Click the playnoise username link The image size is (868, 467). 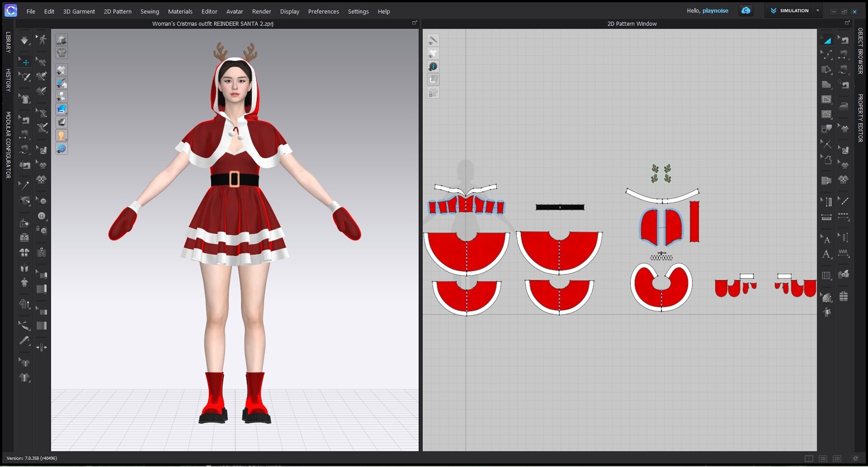point(716,11)
